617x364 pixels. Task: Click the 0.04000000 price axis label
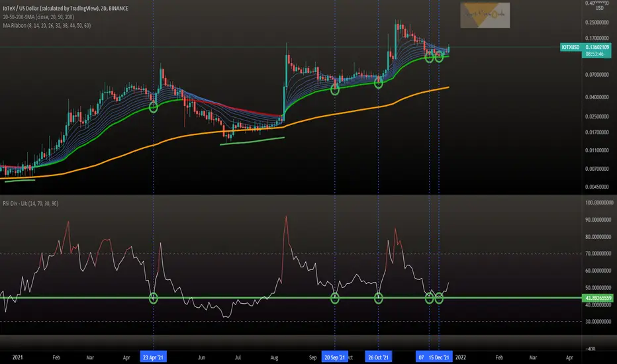click(597, 97)
